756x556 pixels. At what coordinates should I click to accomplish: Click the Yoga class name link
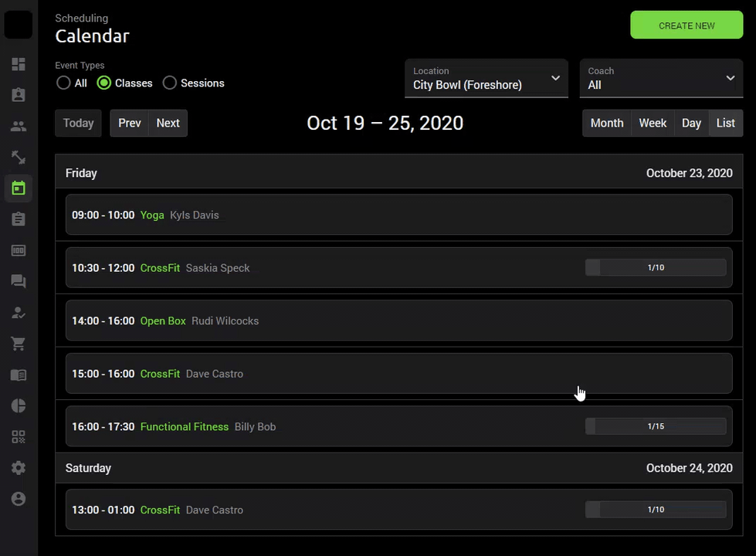pyautogui.click(x=152, y=215)
